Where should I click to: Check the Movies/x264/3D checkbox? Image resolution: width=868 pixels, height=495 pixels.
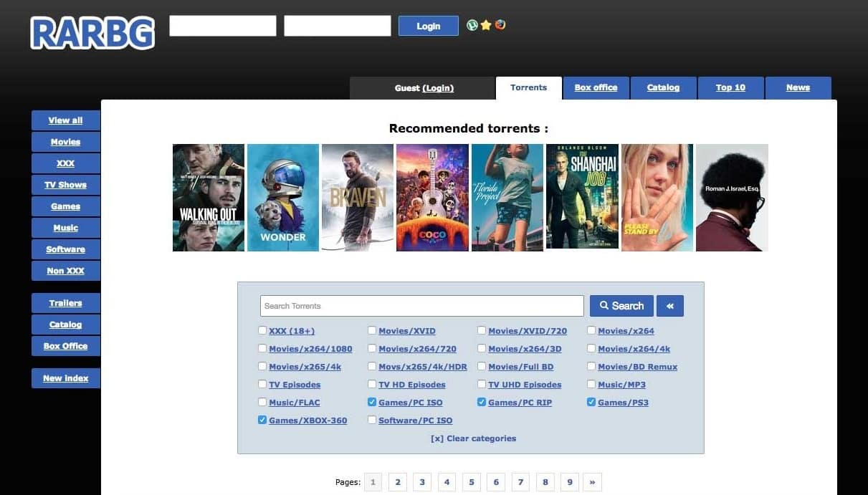pyautogui.click(x=482, y=349)
